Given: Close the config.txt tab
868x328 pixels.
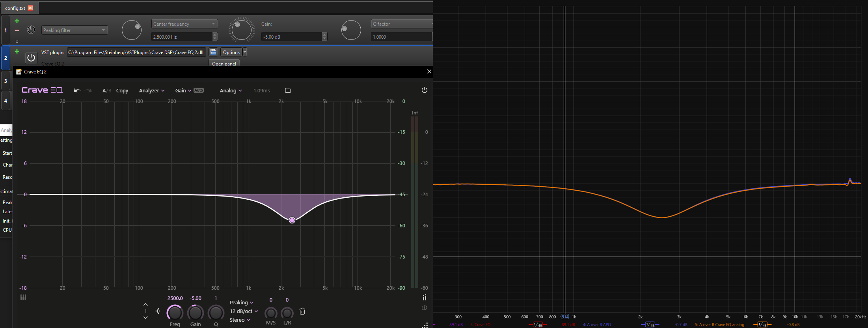Looking at the screenshot, I should [x=30, y=8].
